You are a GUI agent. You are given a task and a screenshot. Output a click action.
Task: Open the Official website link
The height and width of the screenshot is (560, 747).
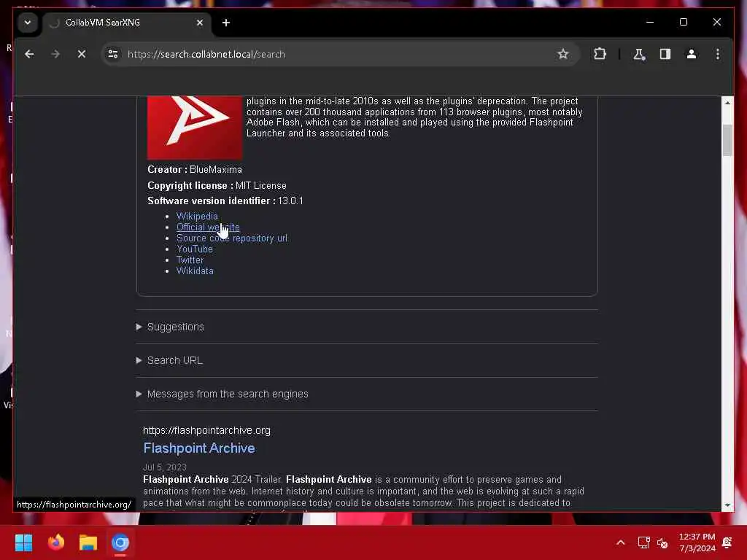point(208,227)
